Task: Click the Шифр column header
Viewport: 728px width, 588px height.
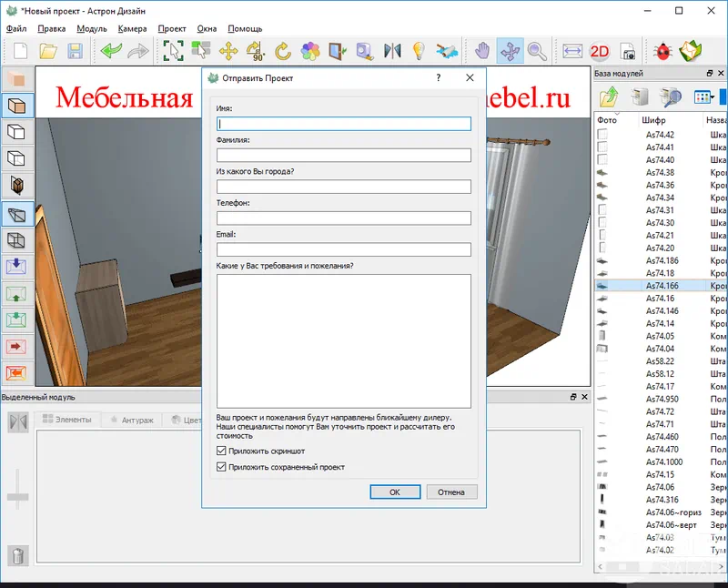Action: (653, 120)
